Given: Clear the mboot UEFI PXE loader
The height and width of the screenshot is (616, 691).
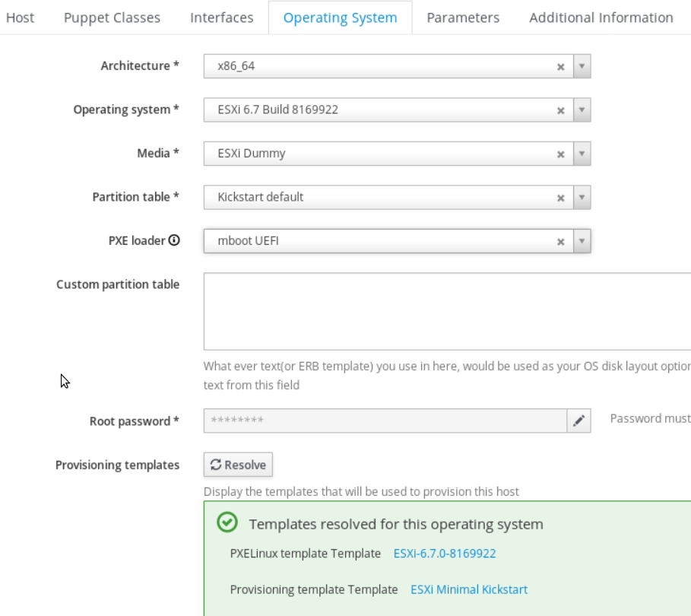Looking at the screenshot, I should [560, 242].
